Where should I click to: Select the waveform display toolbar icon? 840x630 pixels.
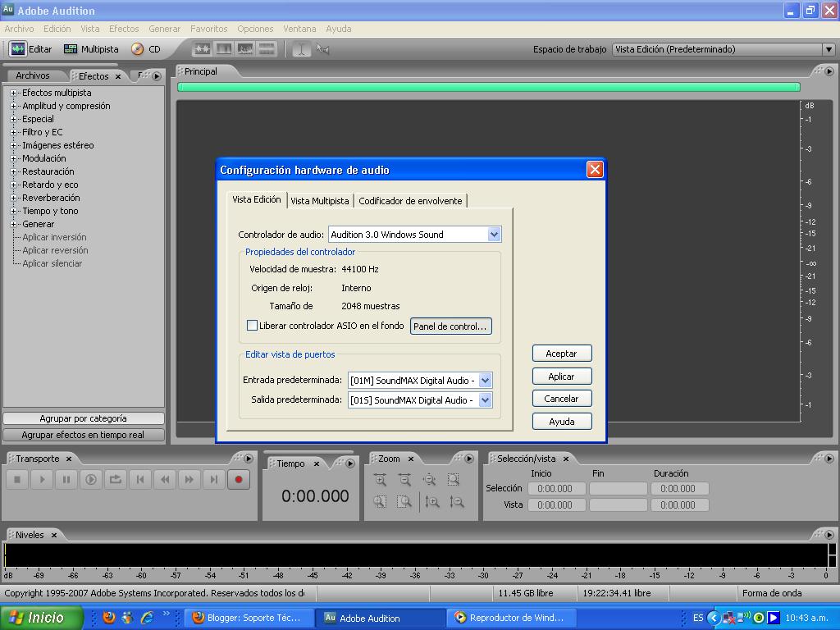point(202,49)
